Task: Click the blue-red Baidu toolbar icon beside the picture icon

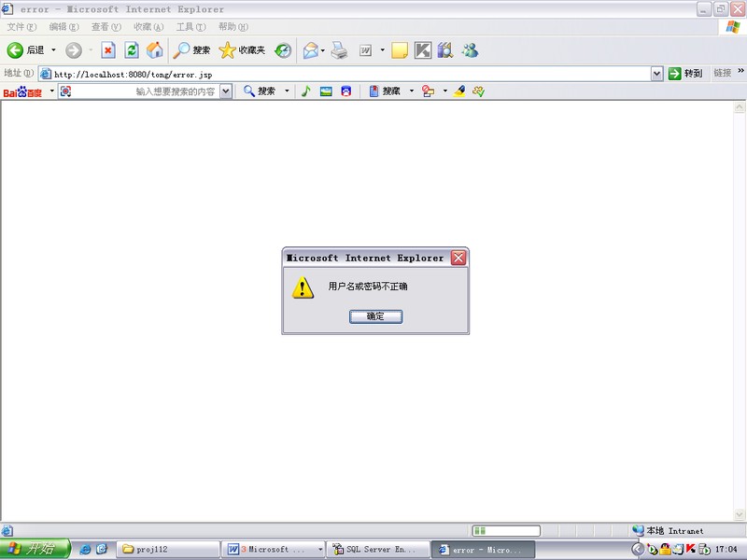Action: [346, 91]
